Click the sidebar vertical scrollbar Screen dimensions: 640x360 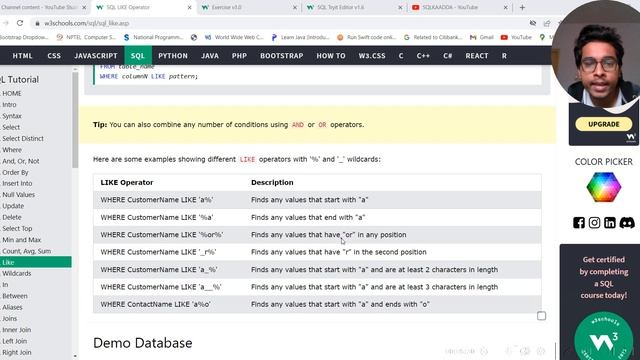75,120
